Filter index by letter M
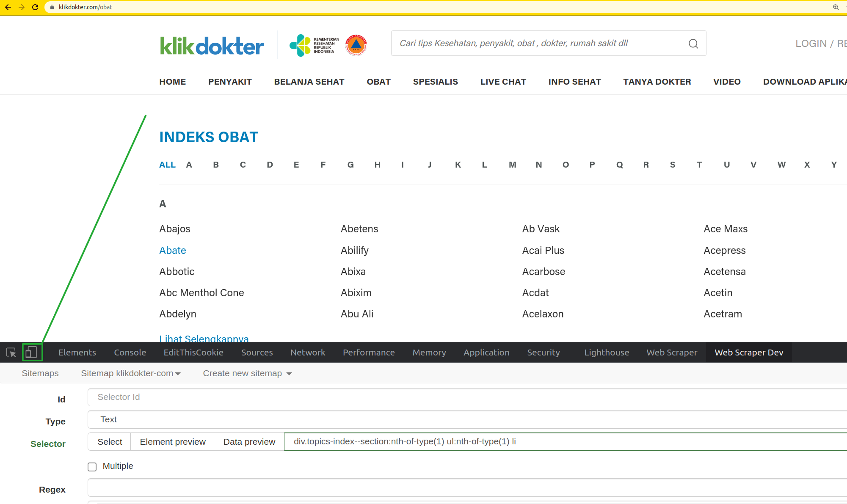The width and height of the screenshot is (847, 504). click(512, 165)
